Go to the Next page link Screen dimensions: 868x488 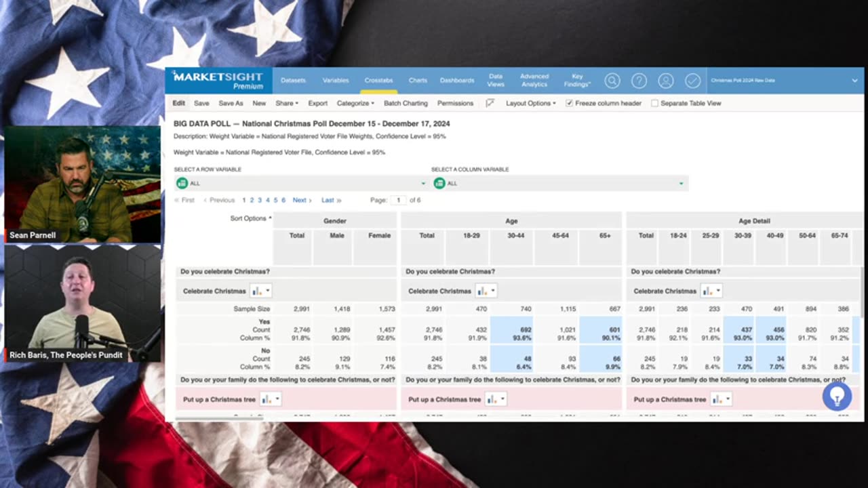coord(302,201)
